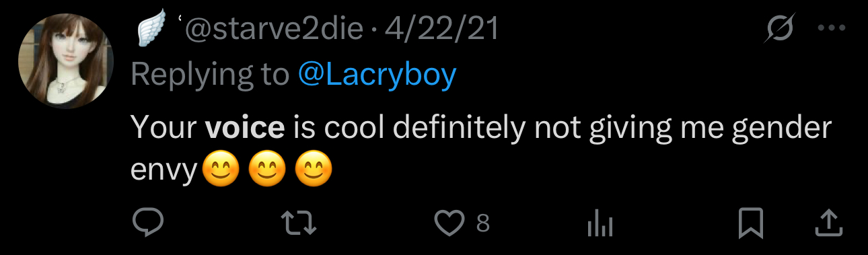Click the Grok slashed-circle icon

[781, 30]
